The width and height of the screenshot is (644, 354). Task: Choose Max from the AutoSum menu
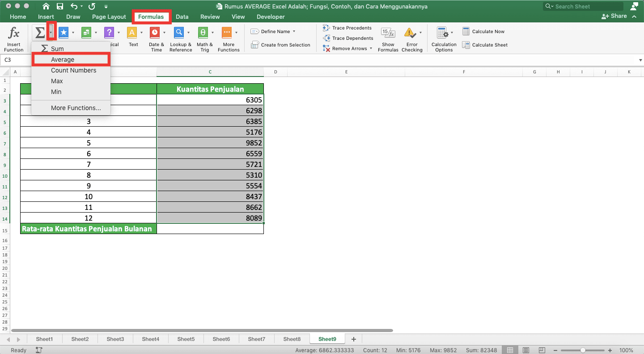tap(71, 81)
